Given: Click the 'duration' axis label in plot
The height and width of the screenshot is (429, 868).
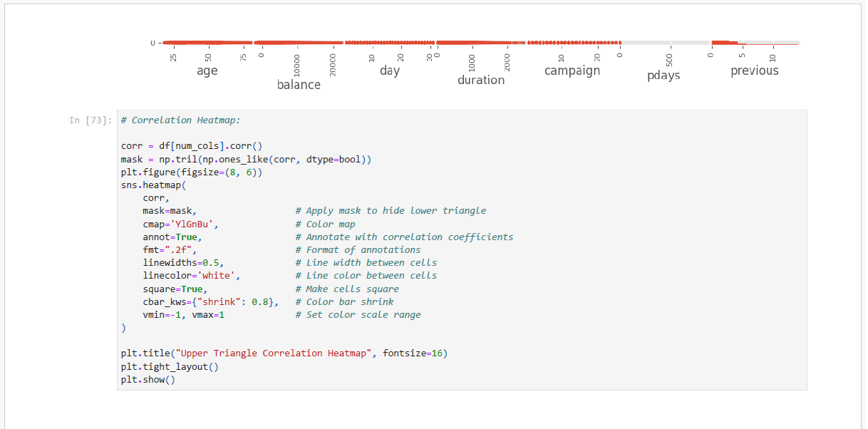Looking at the screenshot, I should click(481, 81).
